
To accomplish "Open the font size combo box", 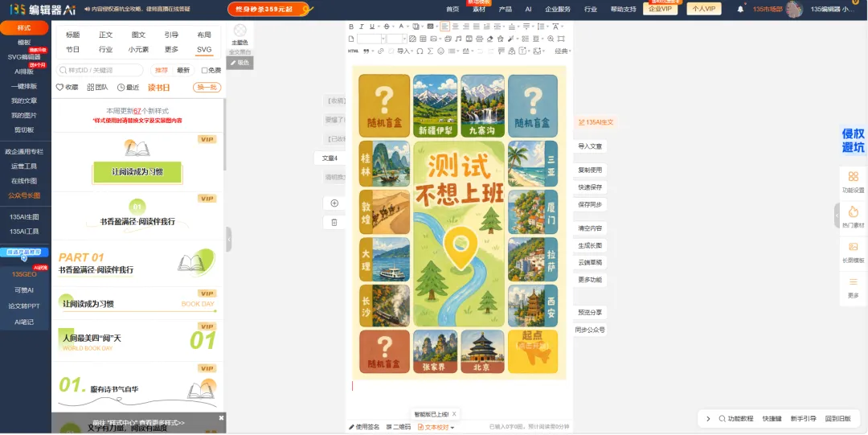I will point(397,39).
